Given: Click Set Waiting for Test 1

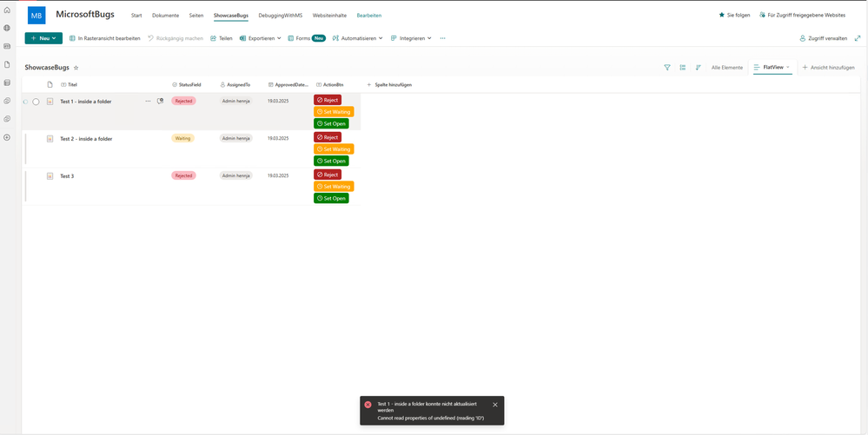Looking at the screenshot, I should point(334,112).
